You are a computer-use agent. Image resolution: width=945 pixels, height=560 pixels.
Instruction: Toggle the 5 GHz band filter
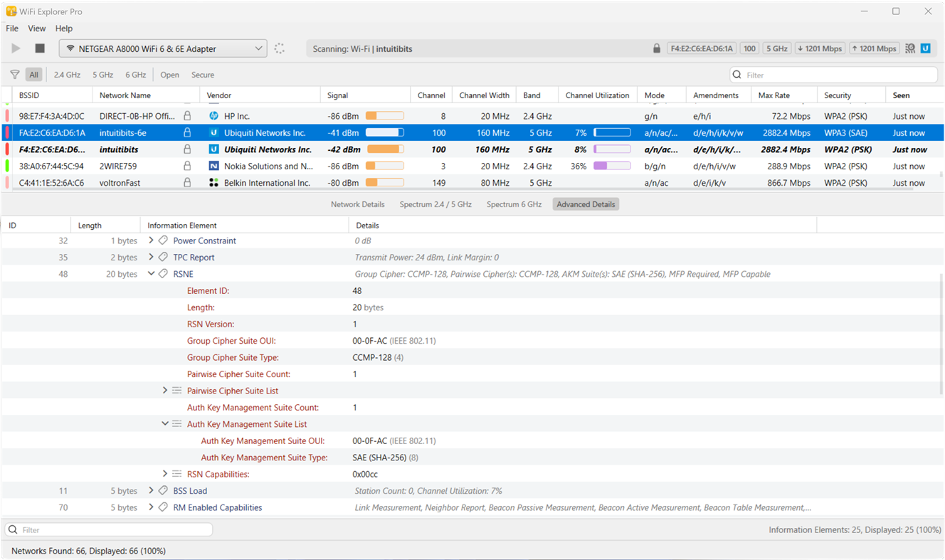coord(102,74)
